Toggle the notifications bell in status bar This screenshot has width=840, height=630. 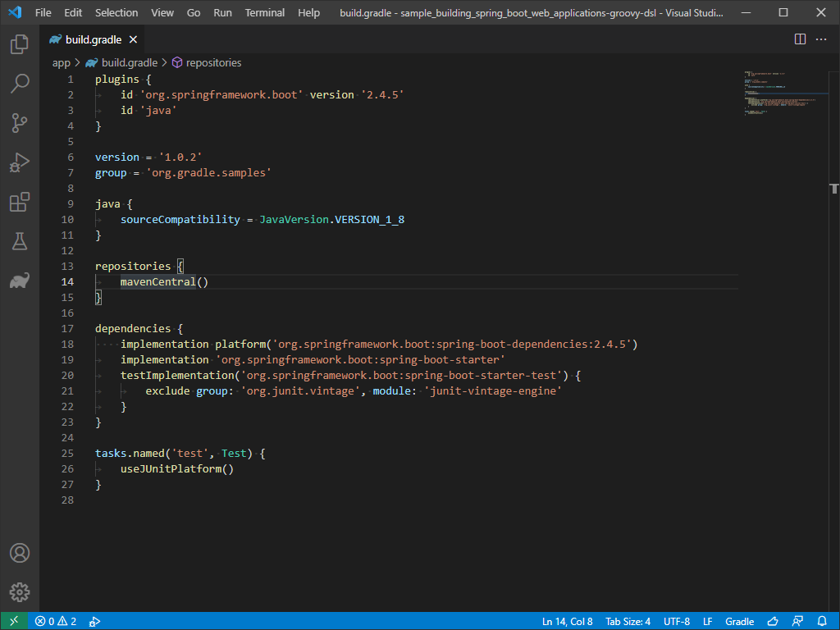coord(822,622)
